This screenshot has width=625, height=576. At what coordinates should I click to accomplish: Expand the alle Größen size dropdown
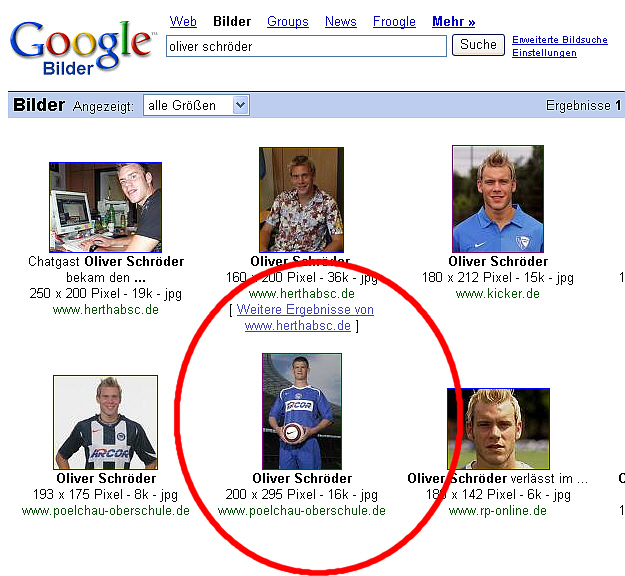(x=197, y=106)
